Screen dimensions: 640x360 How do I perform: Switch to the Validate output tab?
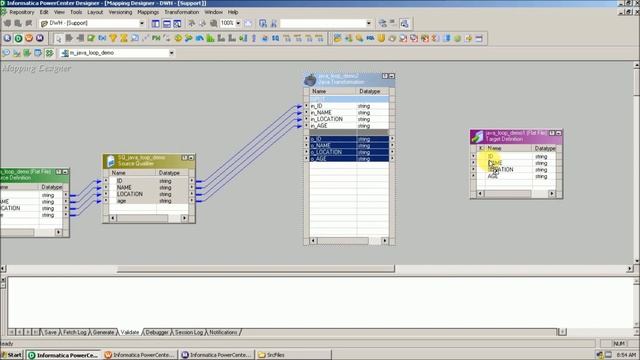130,332
